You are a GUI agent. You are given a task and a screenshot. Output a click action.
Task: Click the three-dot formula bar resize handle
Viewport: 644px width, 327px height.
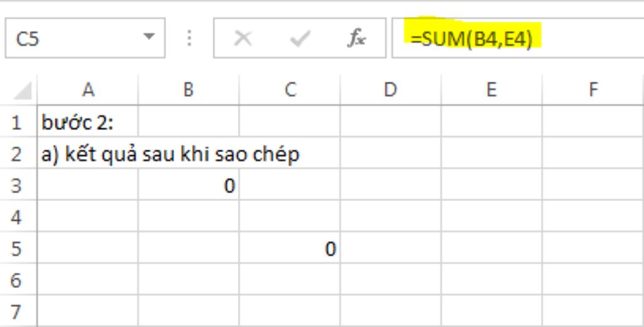coord(189,38)
